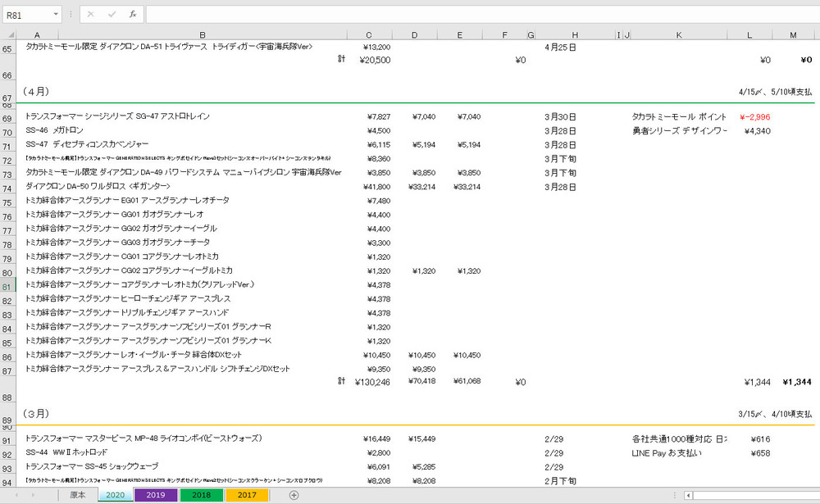Screen dimensions: 820x504
Task: Select the タカラトミーモール ポイント cell
Action: click(x=679, y=116)
